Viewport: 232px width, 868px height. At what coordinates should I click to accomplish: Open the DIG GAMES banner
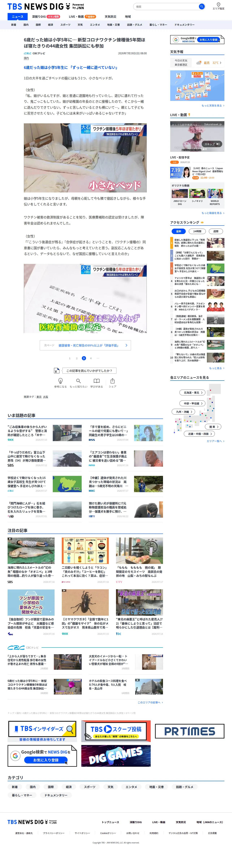116,755
